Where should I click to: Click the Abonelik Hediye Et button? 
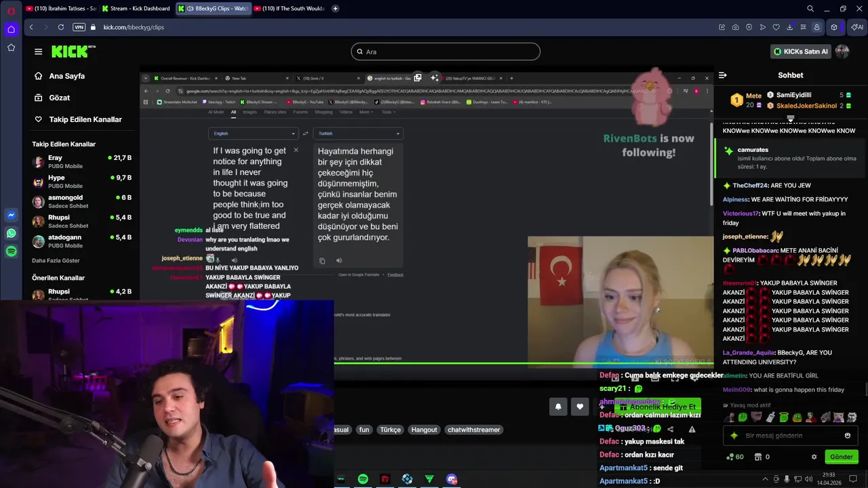click(657, 407)
